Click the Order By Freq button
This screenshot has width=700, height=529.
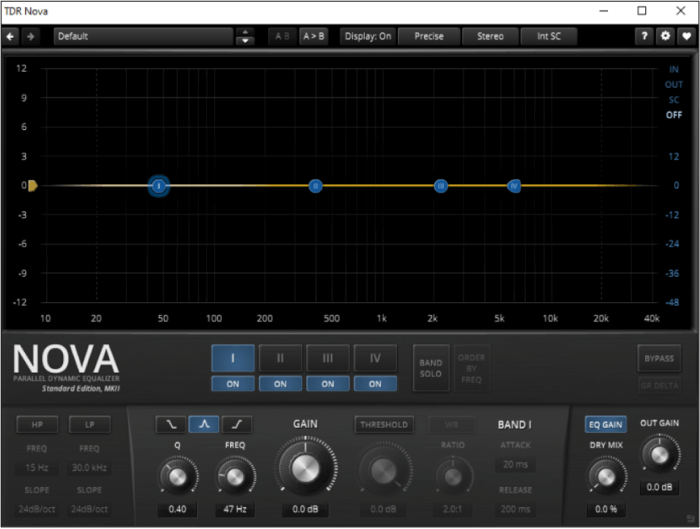click(x=471, y=368)
